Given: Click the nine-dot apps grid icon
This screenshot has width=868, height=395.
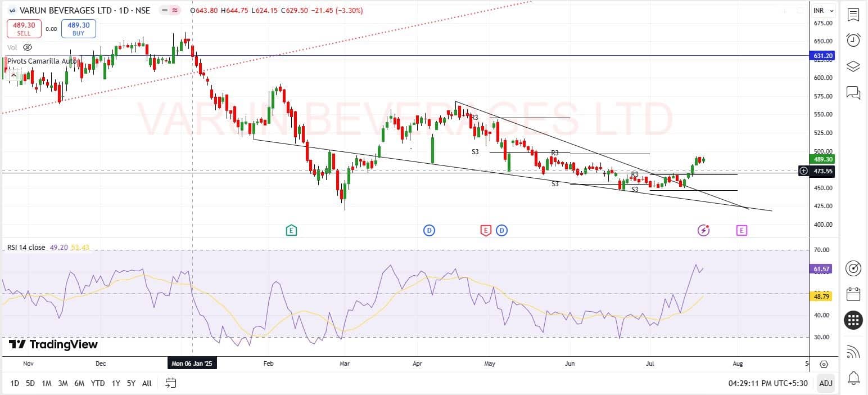Looking at the screenshot, I should (x=853, y=320).
